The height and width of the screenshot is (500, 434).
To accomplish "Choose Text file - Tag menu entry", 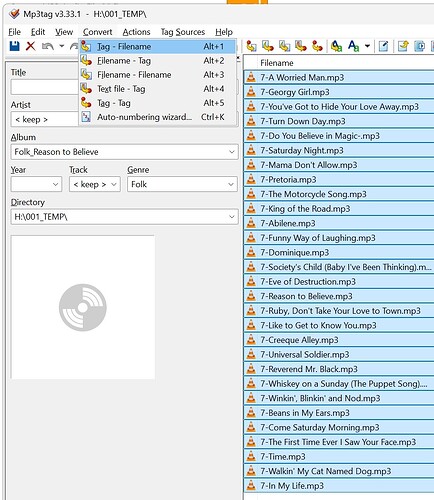I will click(157, 89).
